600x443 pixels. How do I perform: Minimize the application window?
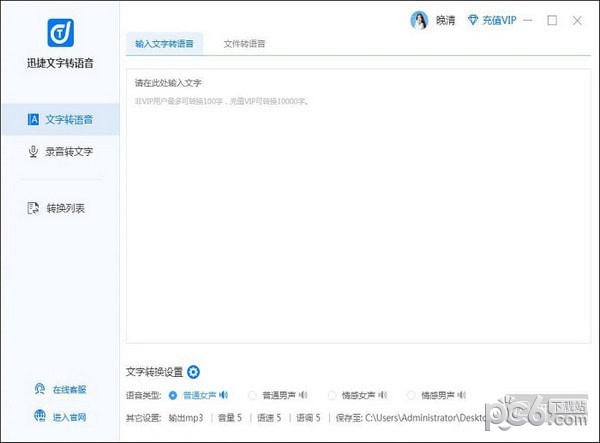[528, 20]
